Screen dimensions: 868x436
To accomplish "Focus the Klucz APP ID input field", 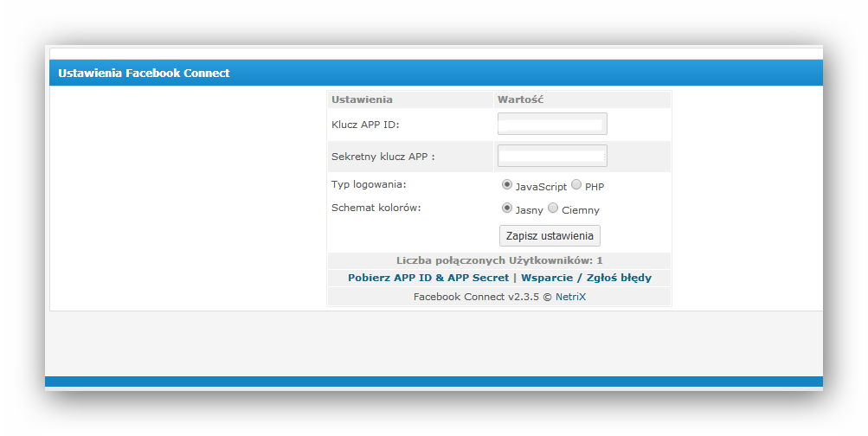I will point(552,124).
